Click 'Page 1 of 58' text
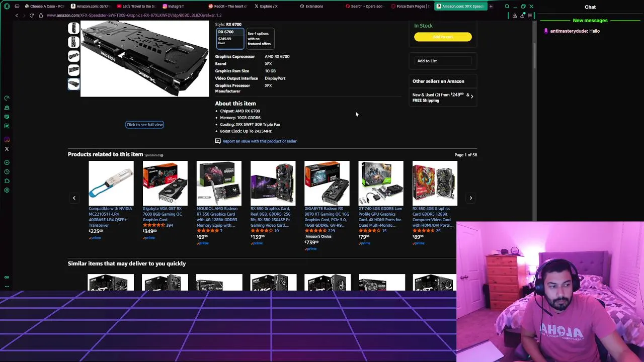644x362 pixels. click(x=466, y=155)
